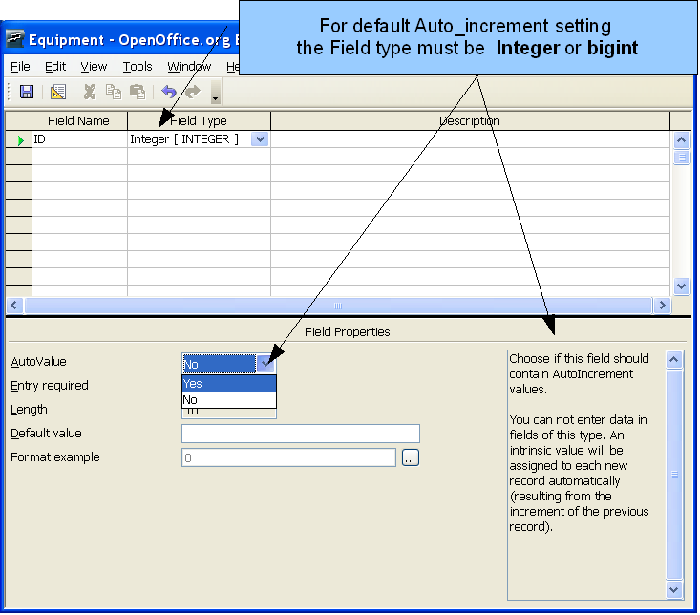Viewport: 700px width, 615px height.
Task: Choose No in the AutoValue list
Action: click(x=228, y=400)
